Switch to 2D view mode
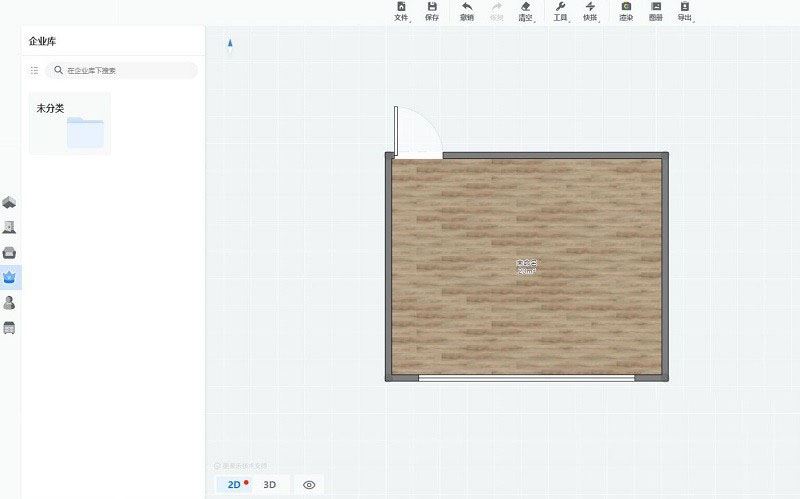Screen dimensions: 800x499 (x=234, y=485)
